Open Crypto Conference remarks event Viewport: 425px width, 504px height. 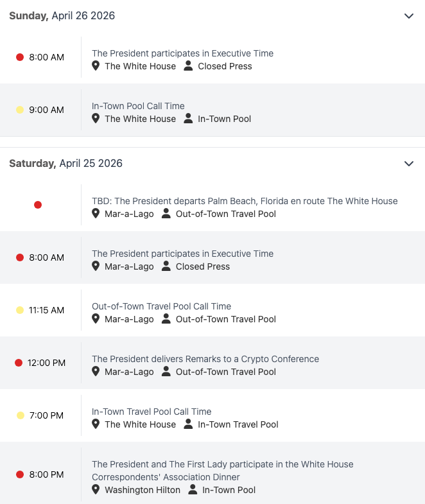[205, 359]
